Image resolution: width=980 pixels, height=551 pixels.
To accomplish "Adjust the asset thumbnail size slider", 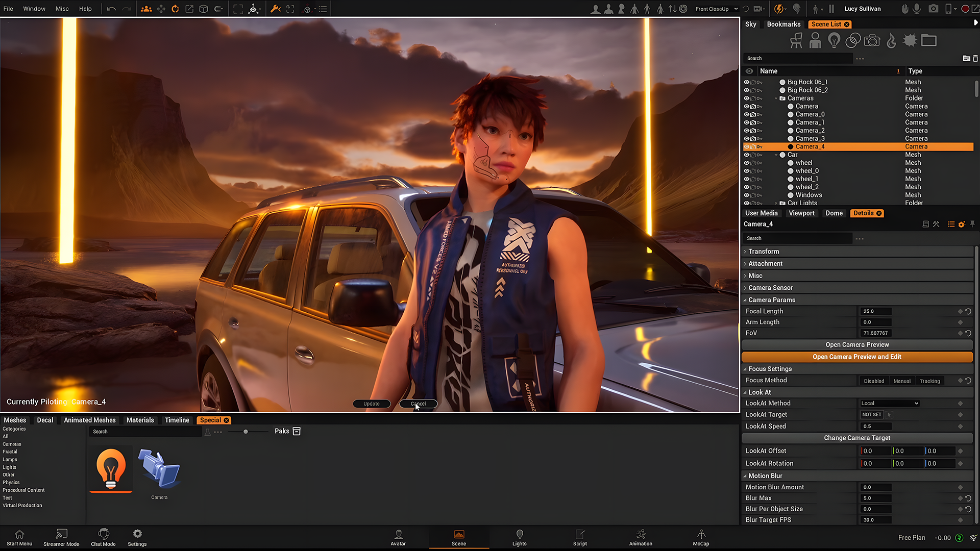I will (x=246, y=432).
